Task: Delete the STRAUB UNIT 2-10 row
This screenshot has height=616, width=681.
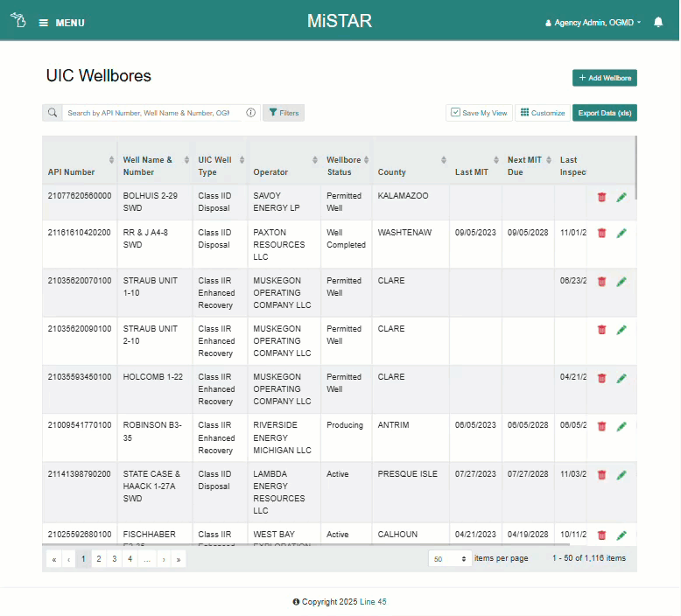Action: click(x=601, y=330)
